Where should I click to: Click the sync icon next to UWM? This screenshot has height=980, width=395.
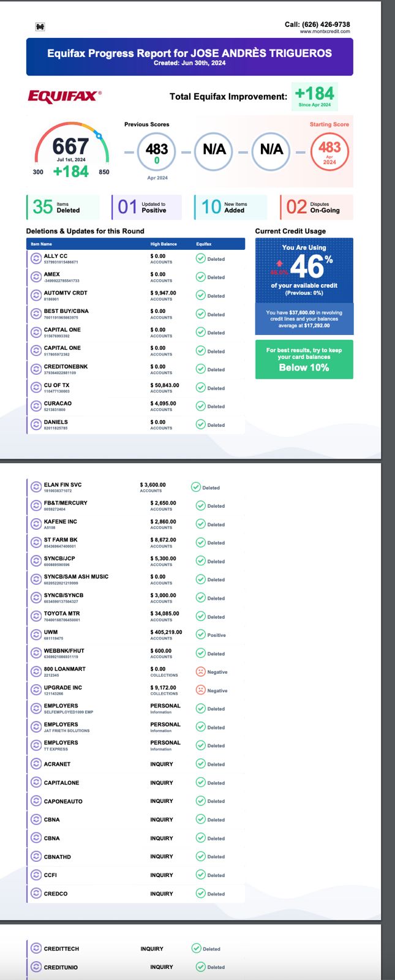[36, 635]
